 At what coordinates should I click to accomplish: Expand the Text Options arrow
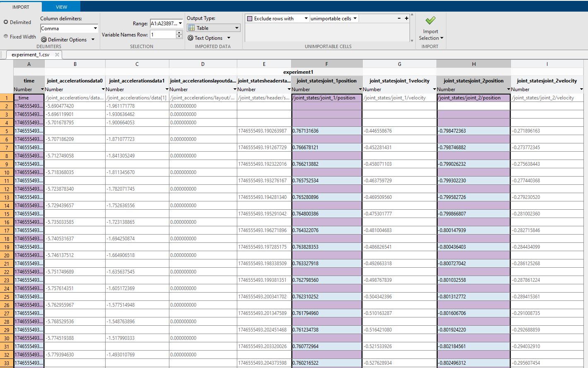pos(229,38)
